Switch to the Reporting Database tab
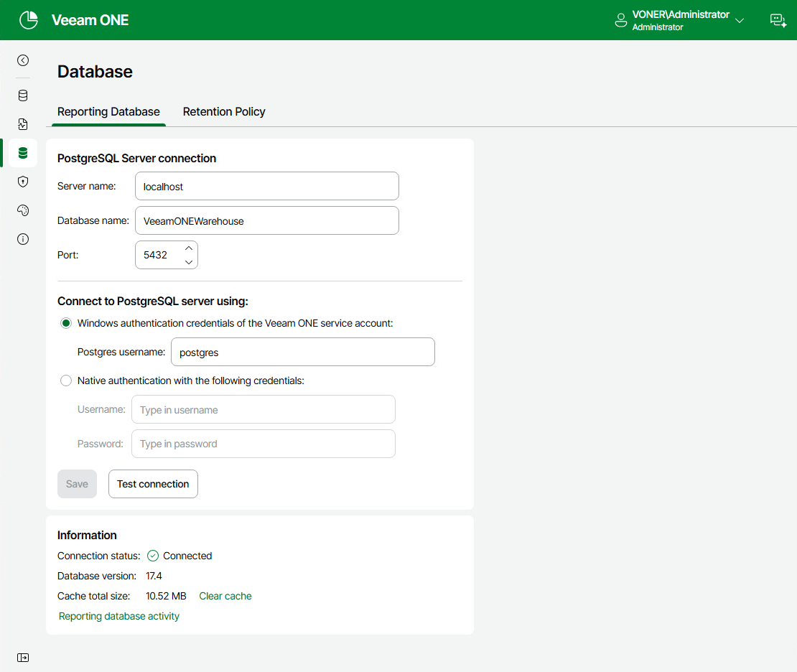The height and width of the screenshot is (672, 797). tap(108, 112)
